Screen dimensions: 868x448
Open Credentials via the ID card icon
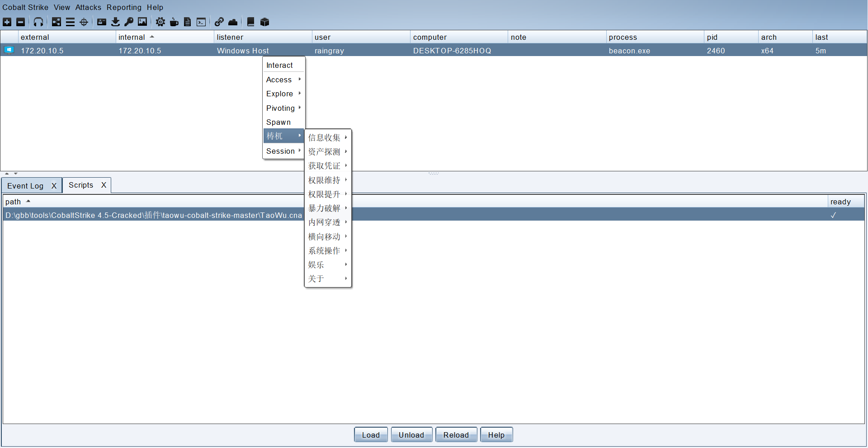click(x=102, y=22)
